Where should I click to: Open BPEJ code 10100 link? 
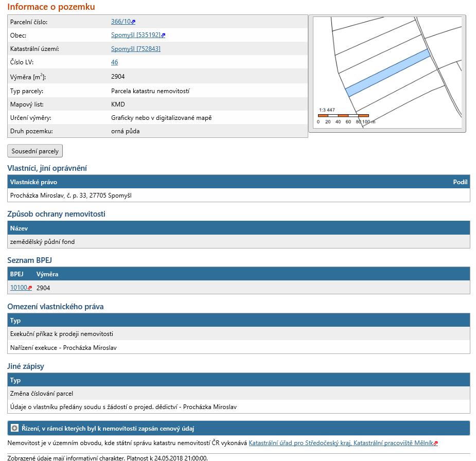(21, 288)
